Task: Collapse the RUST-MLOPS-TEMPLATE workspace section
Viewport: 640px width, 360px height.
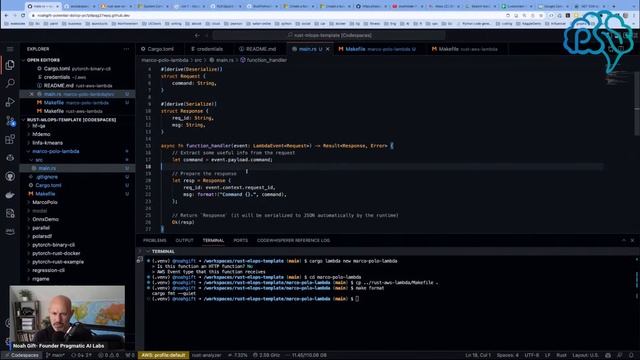Action: (x=78, y=120)
